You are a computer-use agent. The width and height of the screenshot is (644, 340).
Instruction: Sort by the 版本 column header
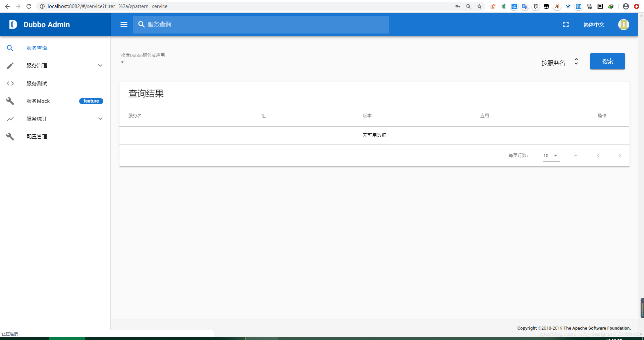[x=367, y=116]
